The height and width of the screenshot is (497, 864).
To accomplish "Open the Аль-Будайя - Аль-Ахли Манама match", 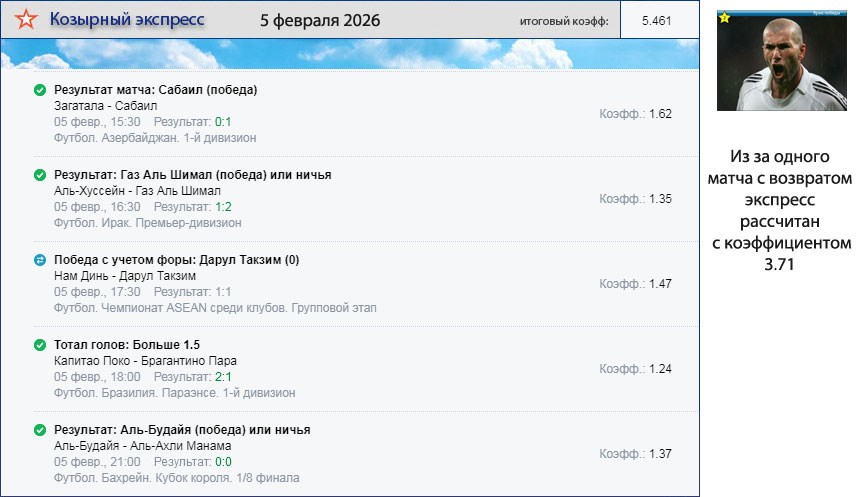I will click(142, 446).
